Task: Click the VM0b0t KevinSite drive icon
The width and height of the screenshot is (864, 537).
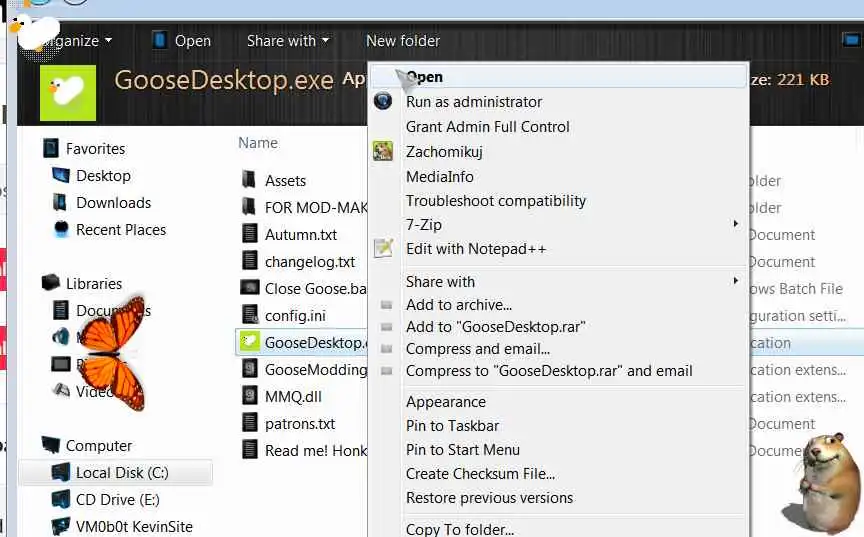Action: (x=61, y=526)
